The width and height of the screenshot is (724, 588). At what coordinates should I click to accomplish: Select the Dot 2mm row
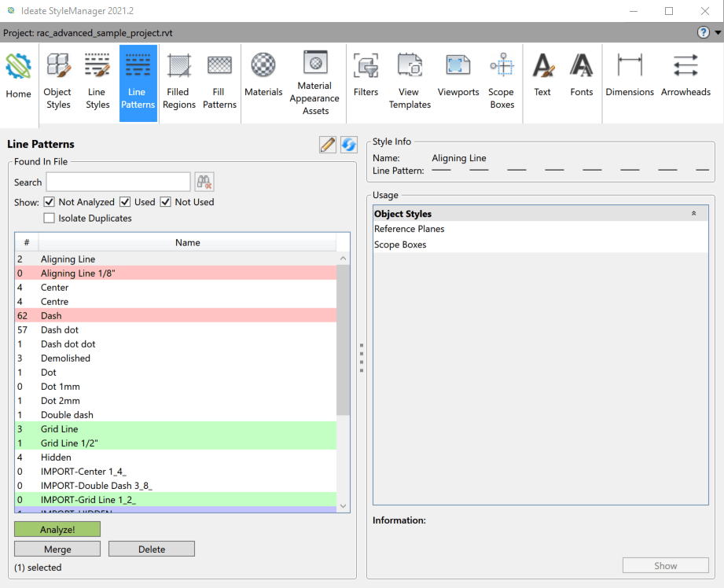pyautogui.click(x=176, y=401)
